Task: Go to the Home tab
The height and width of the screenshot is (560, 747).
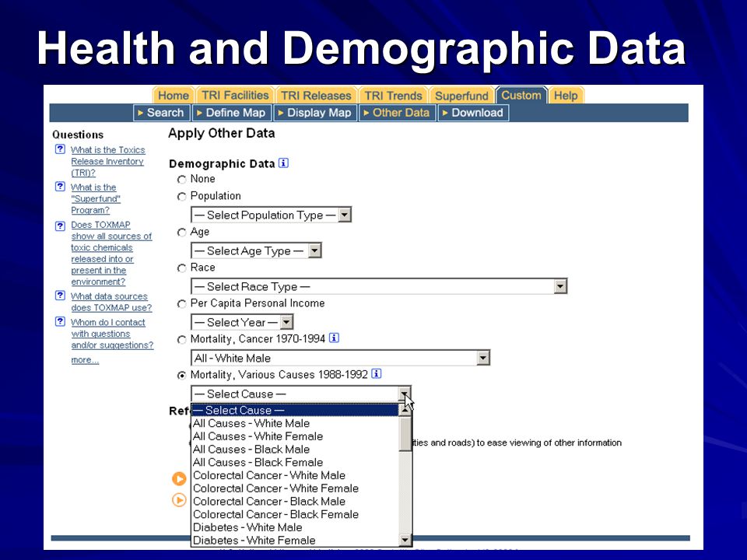Action: [x=174, y=95]
